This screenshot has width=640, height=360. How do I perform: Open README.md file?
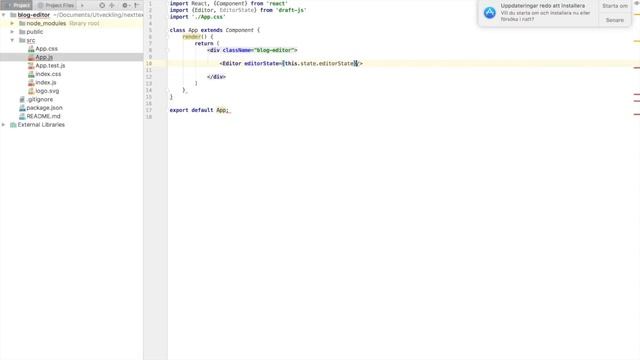click(x=43, y=116)
